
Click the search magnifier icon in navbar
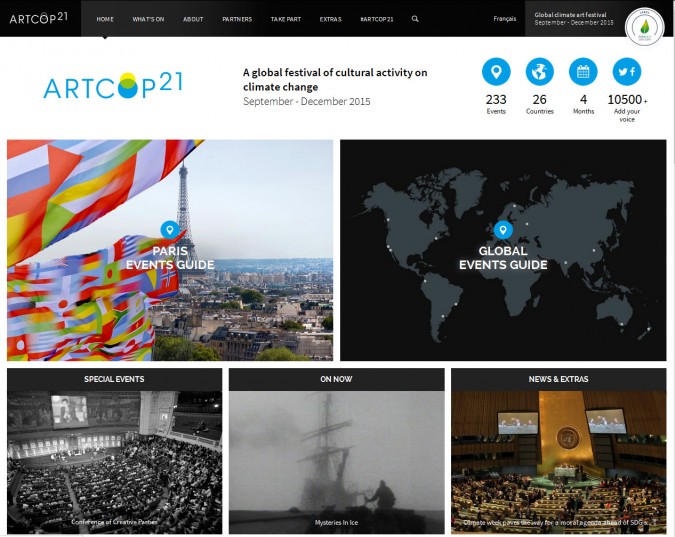(415, 19)
